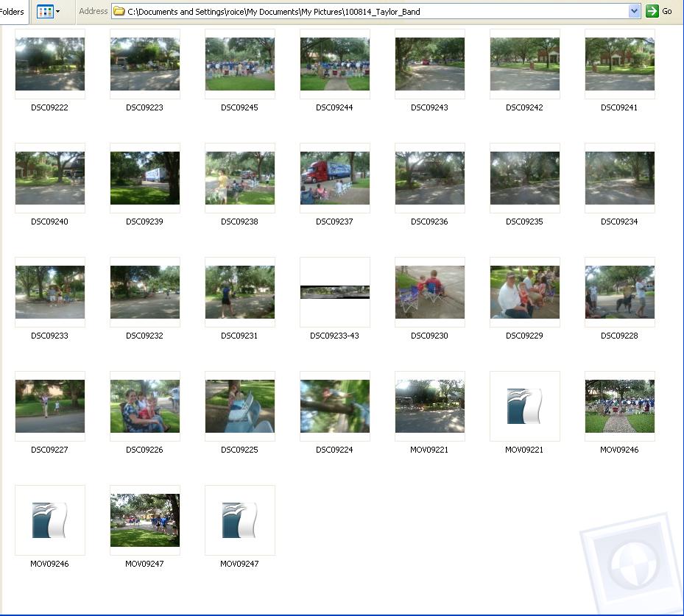Select thumbnail DSC09227
The image size is (684, 616).
(x=50, y=406)
